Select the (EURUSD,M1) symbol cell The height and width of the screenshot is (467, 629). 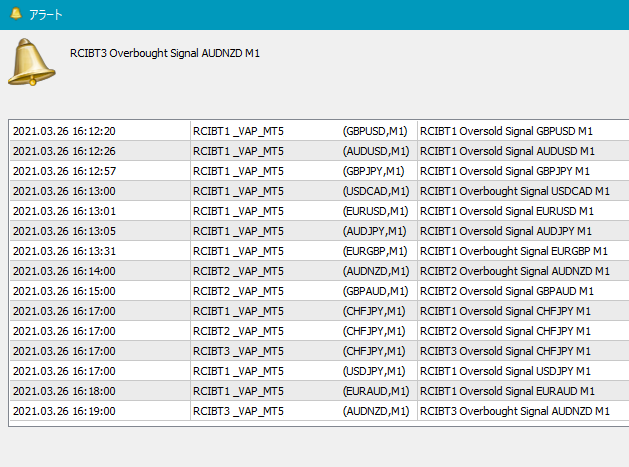pyautogui.click(x=375, y=211)
